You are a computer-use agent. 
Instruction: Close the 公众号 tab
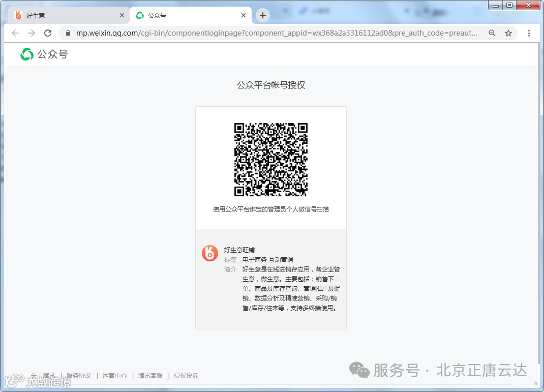(243, 15)
